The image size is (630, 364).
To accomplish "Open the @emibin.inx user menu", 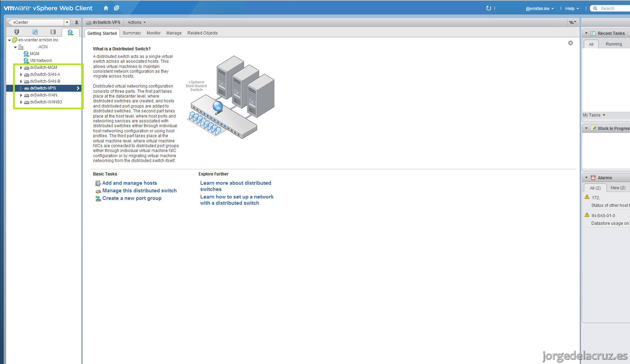I will tap(540, 9).
